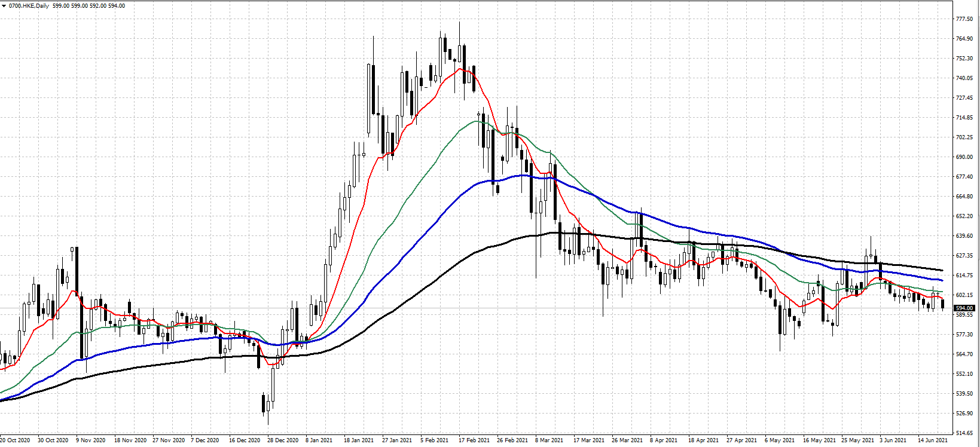Select the 526.90 price label

tap(964, 414)
